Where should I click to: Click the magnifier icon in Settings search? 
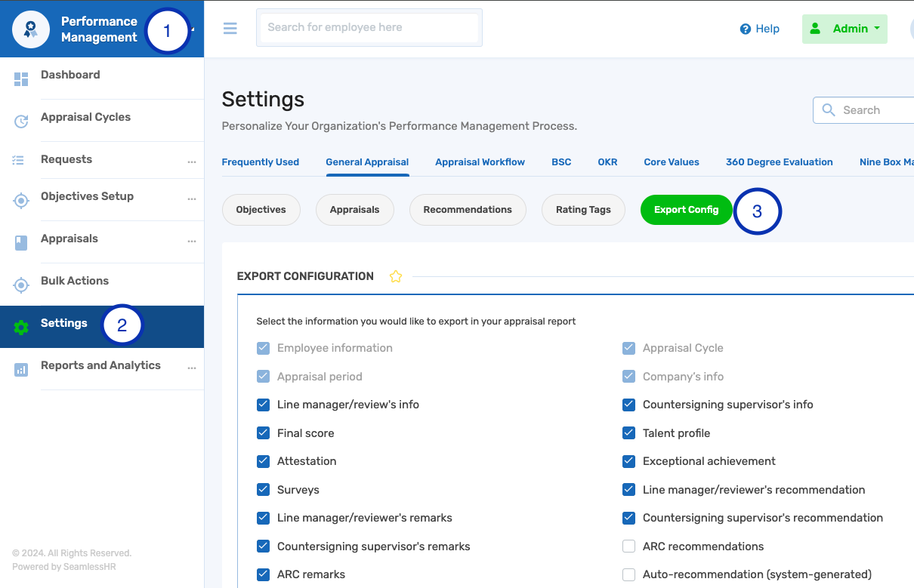[829, 110]
